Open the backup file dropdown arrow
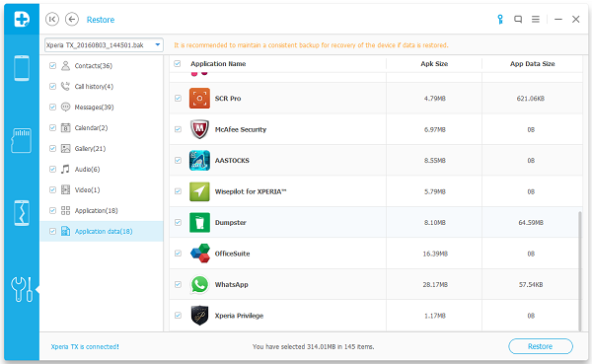This screenshot has height=364, width=592. pos(158,45)
